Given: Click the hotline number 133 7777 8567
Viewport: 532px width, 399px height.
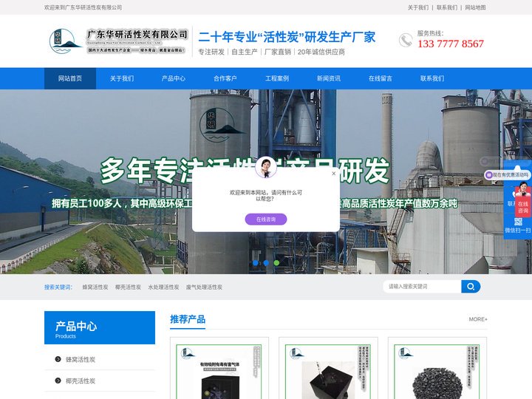Looking at the screenshot, I should pos(451,44).
